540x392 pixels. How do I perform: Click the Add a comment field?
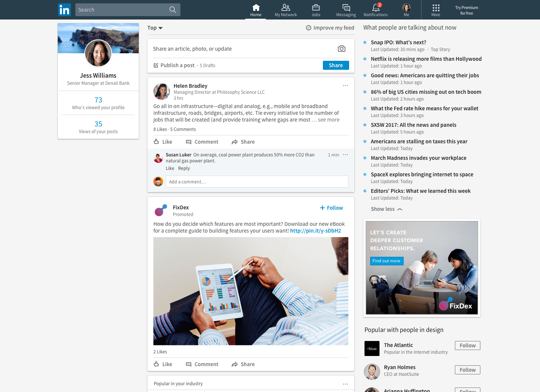pos(257,182)
